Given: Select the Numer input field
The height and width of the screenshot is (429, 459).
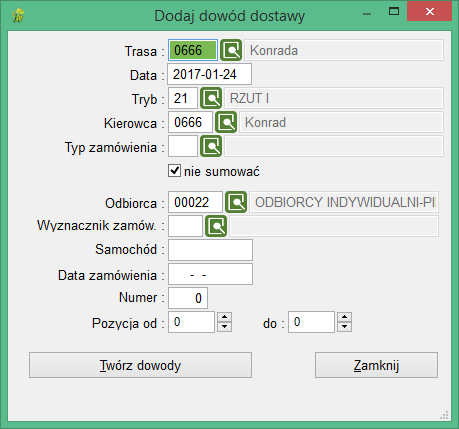Looking at the screenshot, I should (188, 298).
